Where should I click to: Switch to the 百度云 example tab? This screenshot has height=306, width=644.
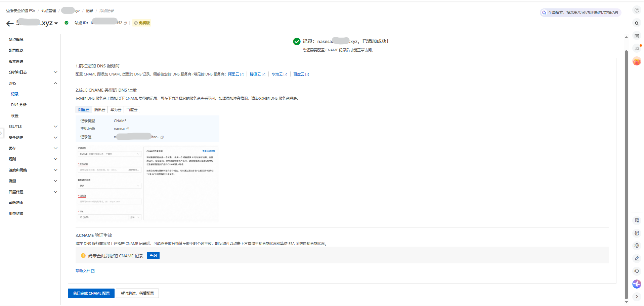coord(132,110)
